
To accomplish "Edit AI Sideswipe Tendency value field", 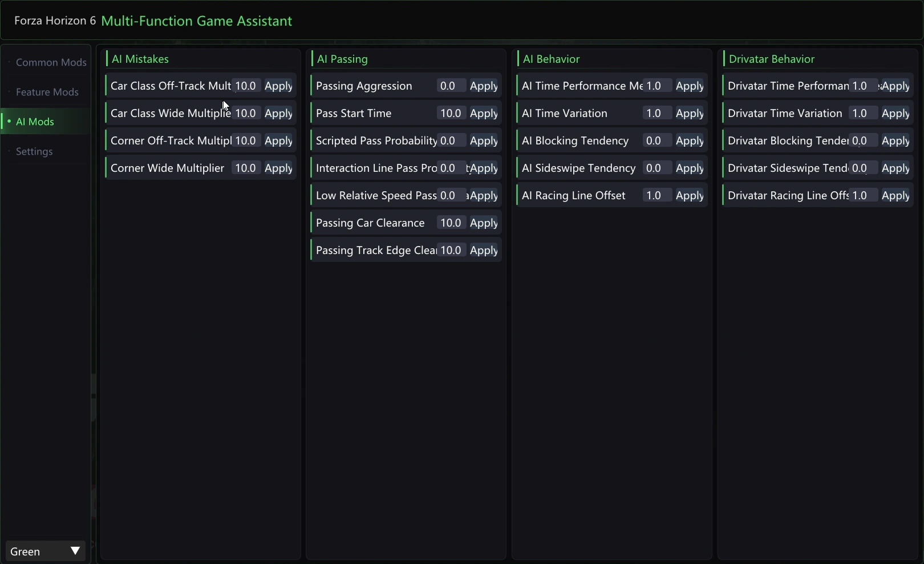I will click(658, 168).
